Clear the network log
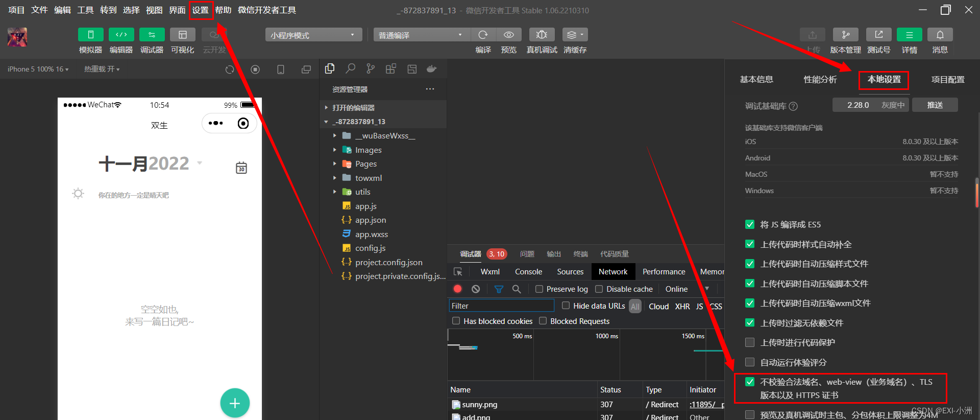This screenshot has height=420, width=980. [476, 289]
